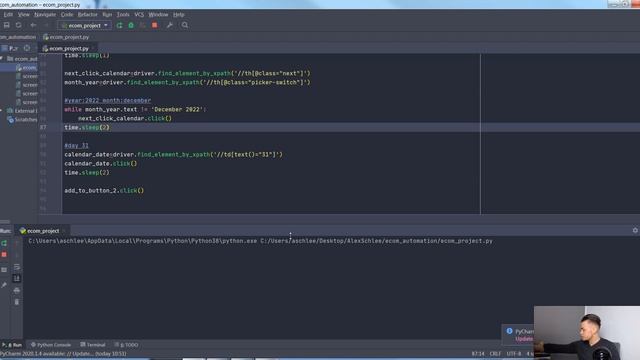Locate the current file in the Project panel
Screen dimensions: 640x360
coord(27,48)
